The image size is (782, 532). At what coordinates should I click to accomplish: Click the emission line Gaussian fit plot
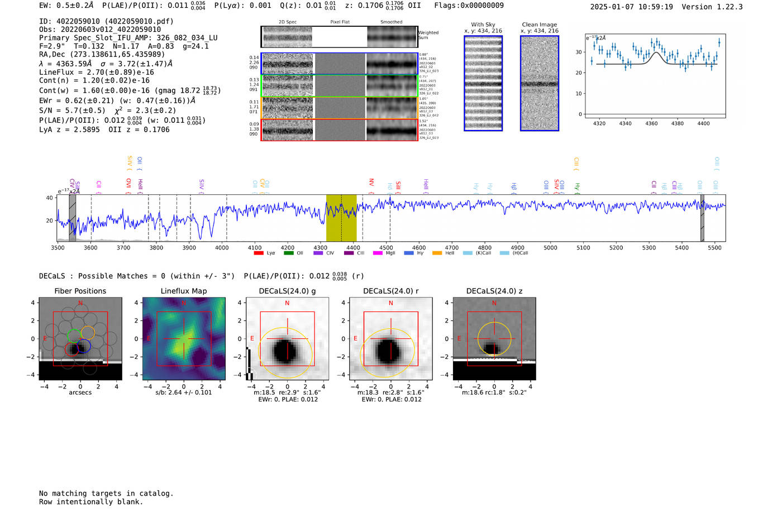(x=655, y=76)
